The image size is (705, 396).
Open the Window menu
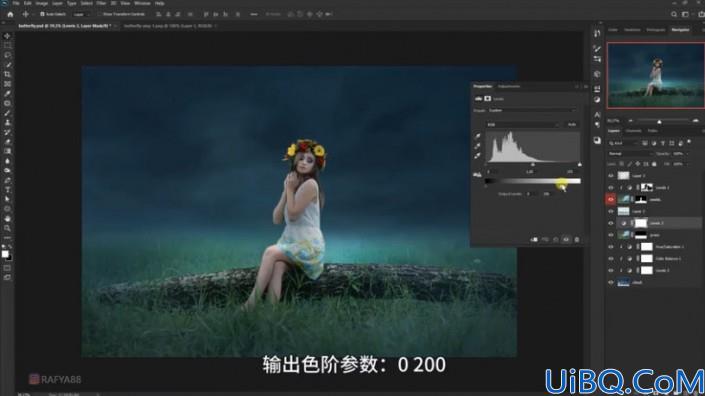(143, 3)
